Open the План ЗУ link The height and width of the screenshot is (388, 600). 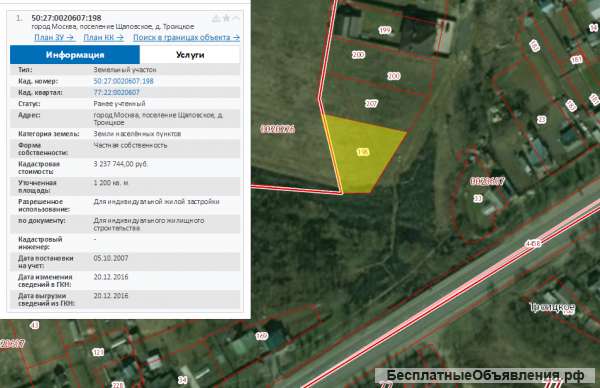[x=54, y=37]
